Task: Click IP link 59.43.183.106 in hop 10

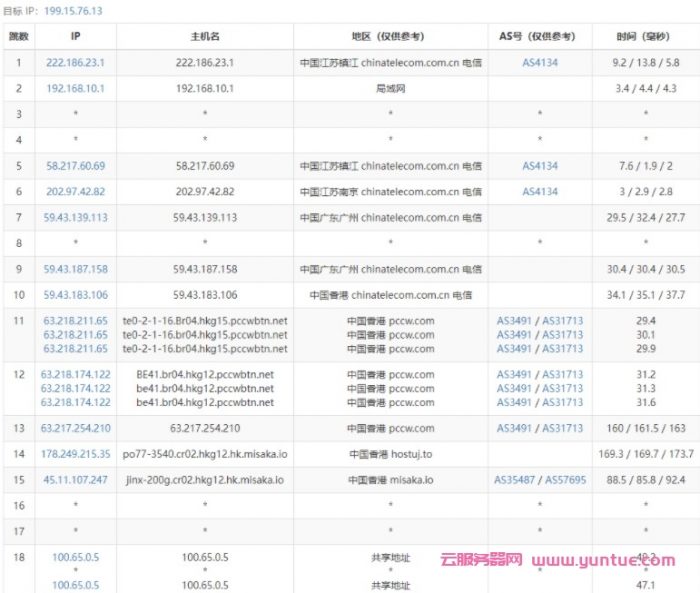Action: 75,295
